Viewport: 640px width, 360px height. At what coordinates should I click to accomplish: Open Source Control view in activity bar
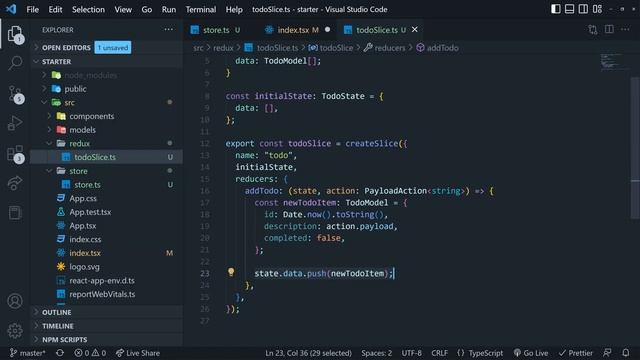[x=16, y=94]
